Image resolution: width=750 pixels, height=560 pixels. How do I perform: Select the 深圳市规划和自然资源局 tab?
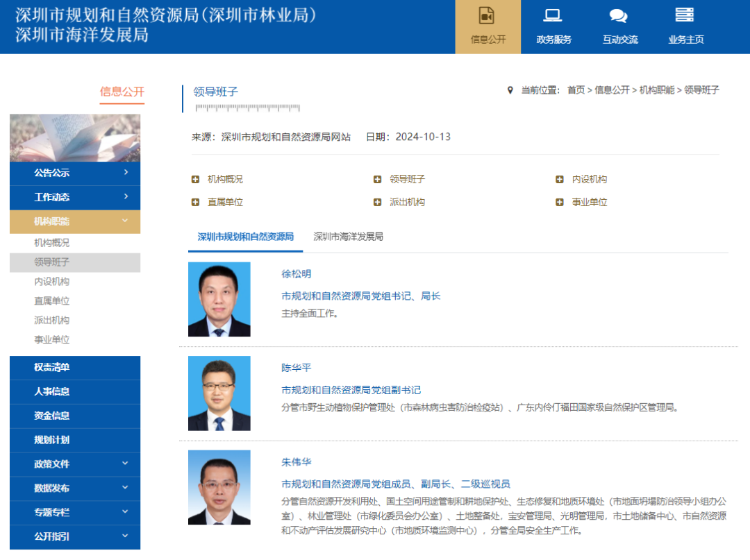click(246, 237)
